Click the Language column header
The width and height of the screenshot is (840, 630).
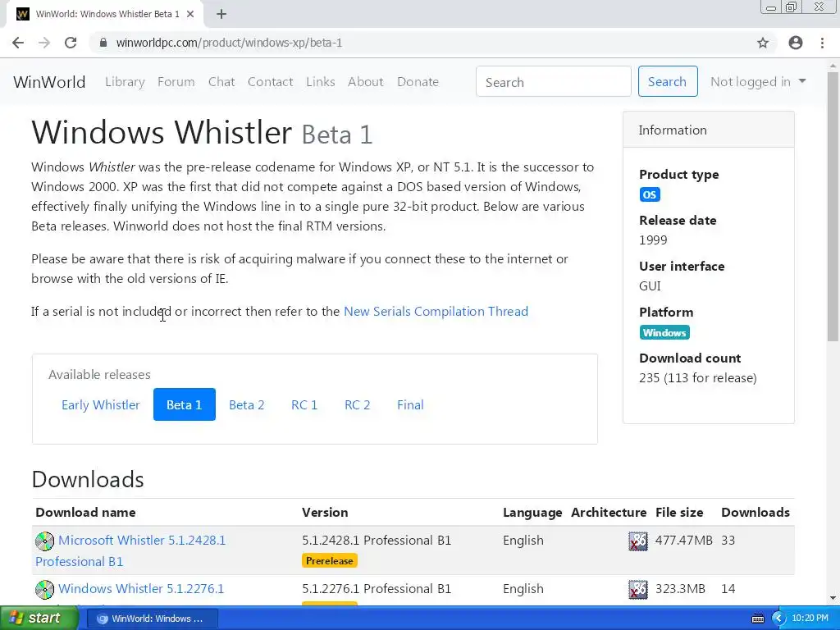click(532, 513)
